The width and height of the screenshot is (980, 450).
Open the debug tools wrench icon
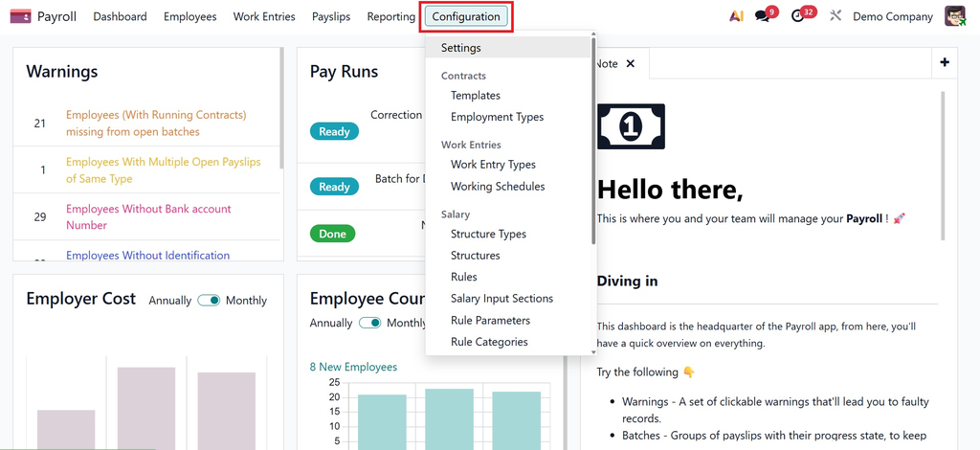click(x=835, y=16)
